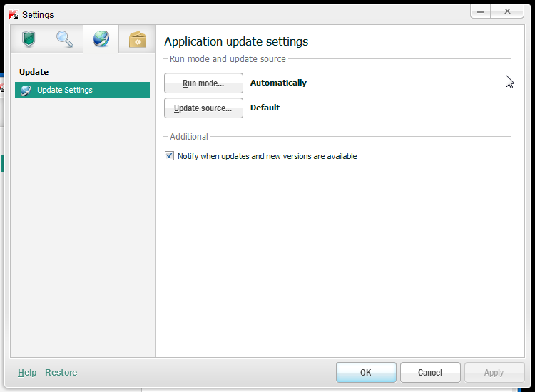Click the Additional section label
The image size is (535, 392).
point(189,137)
